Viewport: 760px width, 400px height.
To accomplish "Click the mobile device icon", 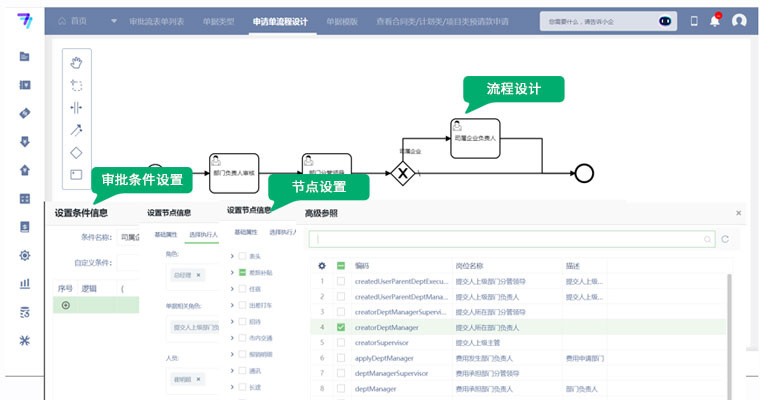I will pyautogui.click(x=694, y=21).
